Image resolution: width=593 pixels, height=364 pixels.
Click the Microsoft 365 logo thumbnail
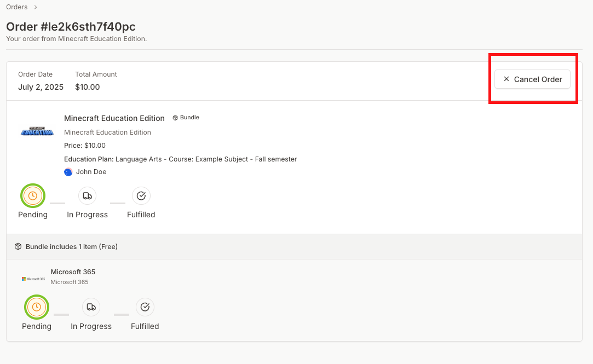pos(33,279)
